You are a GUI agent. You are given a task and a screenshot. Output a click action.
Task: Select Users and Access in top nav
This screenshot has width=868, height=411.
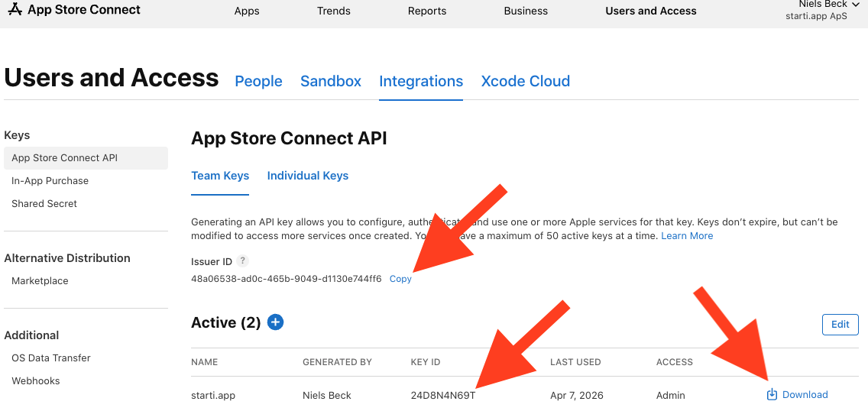(651, 11)
